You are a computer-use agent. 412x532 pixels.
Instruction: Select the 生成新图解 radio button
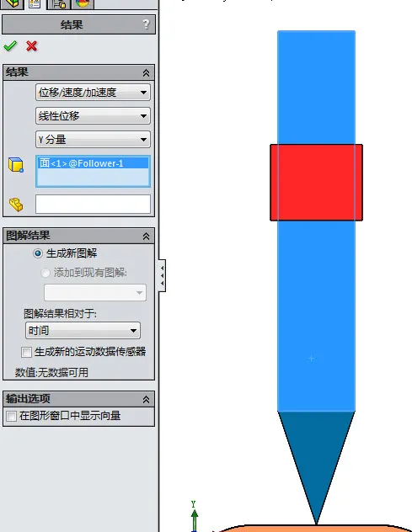click(38, 253)
